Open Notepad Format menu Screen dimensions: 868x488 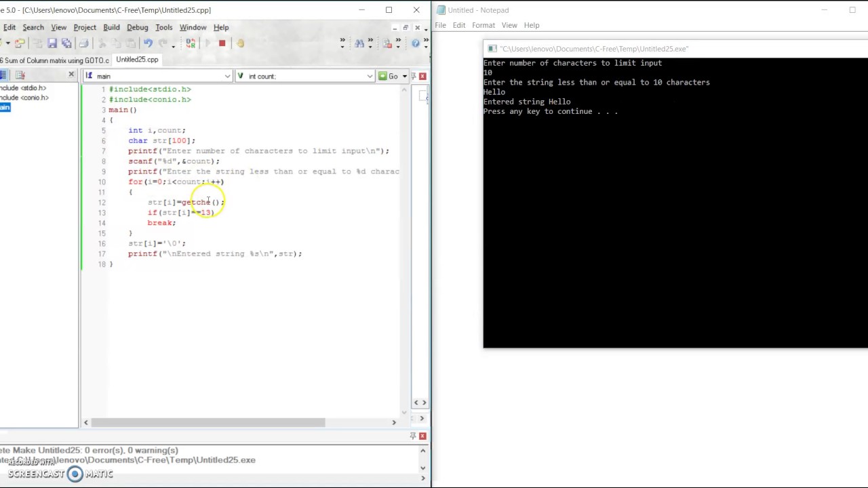(484, 25)
